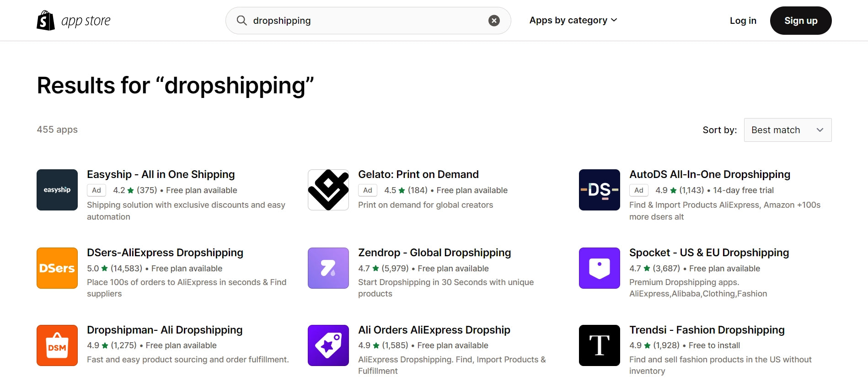Click Print on demand for global creators
This screenshot has width=868, height=388.
point(426,205)
